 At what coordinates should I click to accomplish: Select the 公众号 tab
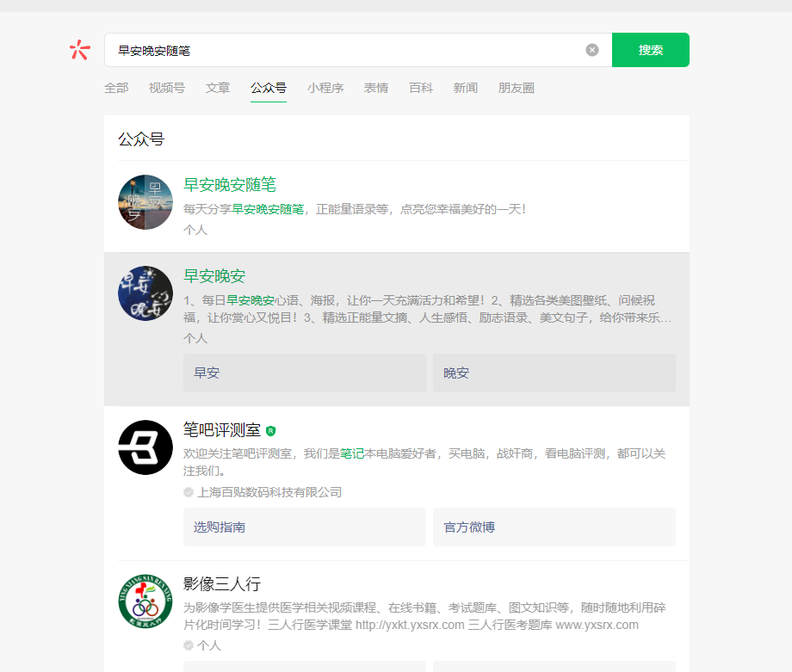(269, 88)
